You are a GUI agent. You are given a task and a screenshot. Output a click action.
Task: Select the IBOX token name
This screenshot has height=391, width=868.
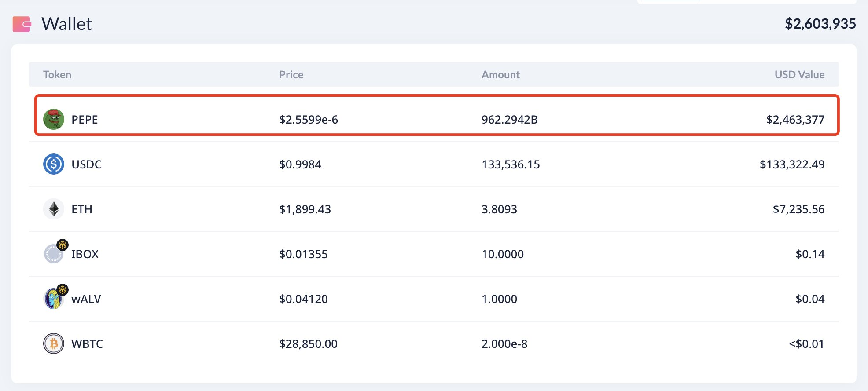point(85,254)
